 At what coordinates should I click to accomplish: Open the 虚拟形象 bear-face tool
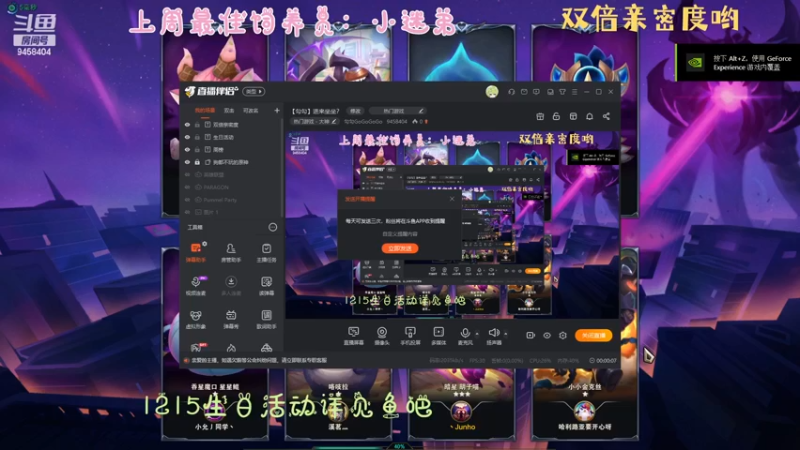tap(195, 319)
